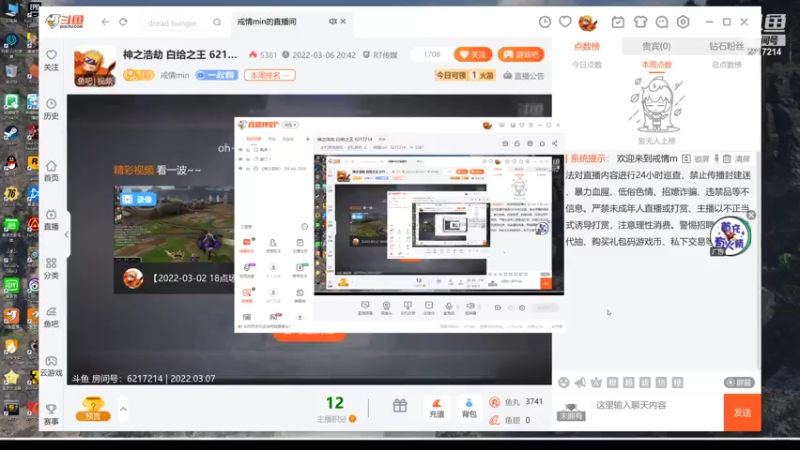
Task: Open settings hexagon icon in header
Action: click(683, 22)
